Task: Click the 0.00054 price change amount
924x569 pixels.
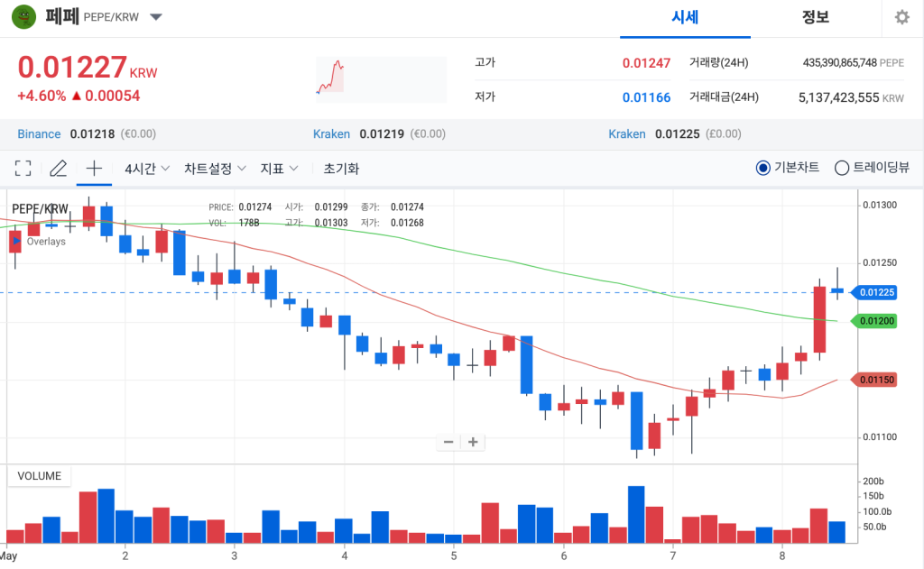Action: pyautogui.click(x=112, y=96)
